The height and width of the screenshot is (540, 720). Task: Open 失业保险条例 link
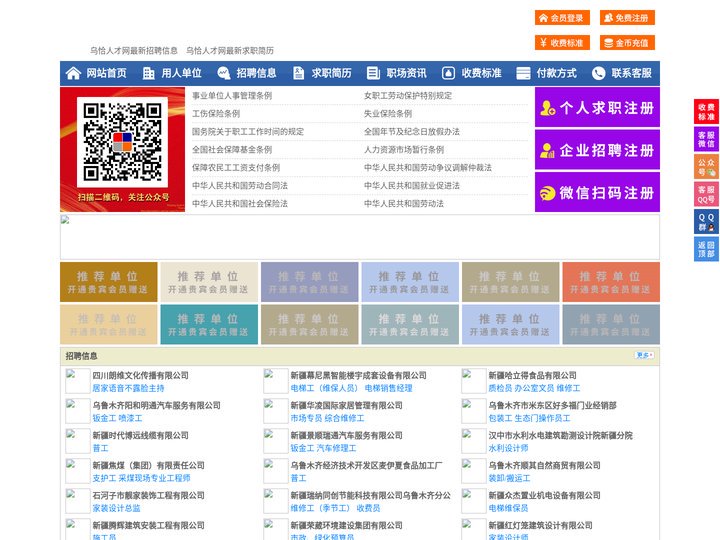coord(388,113)
